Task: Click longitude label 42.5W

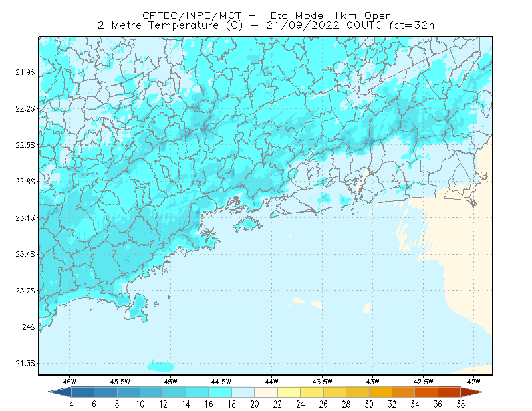Action: pos(424,382)
